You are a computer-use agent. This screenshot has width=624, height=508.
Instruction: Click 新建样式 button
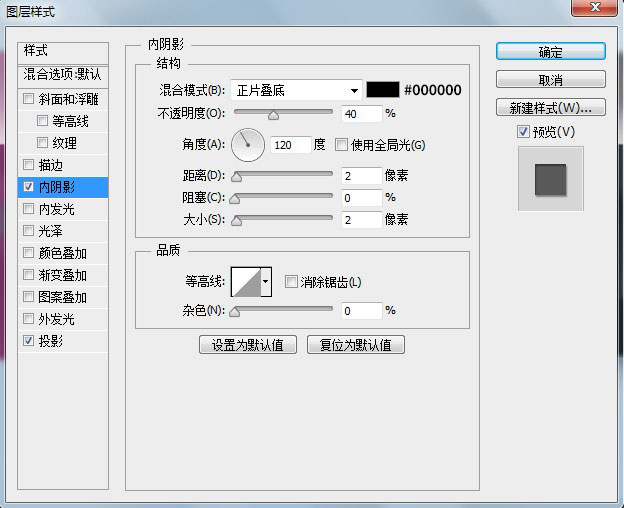550,107
